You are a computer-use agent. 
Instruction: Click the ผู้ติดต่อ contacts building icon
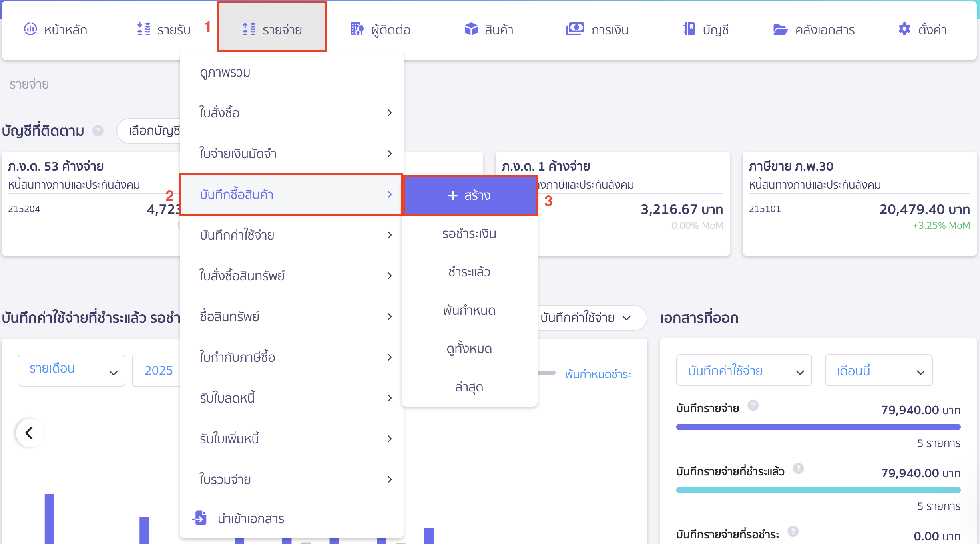pyautogui.click(x=357, y=29)
